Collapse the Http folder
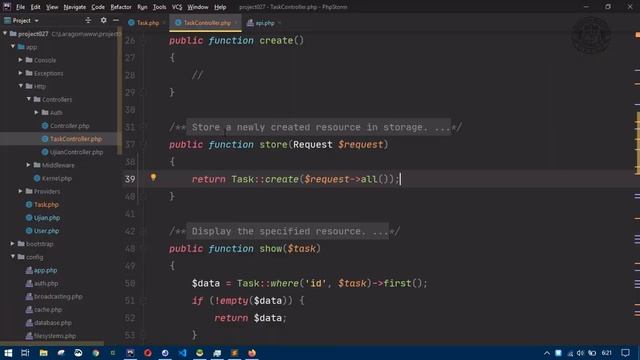Viewport: 640px width, 360px height. [x=21, y=86]
